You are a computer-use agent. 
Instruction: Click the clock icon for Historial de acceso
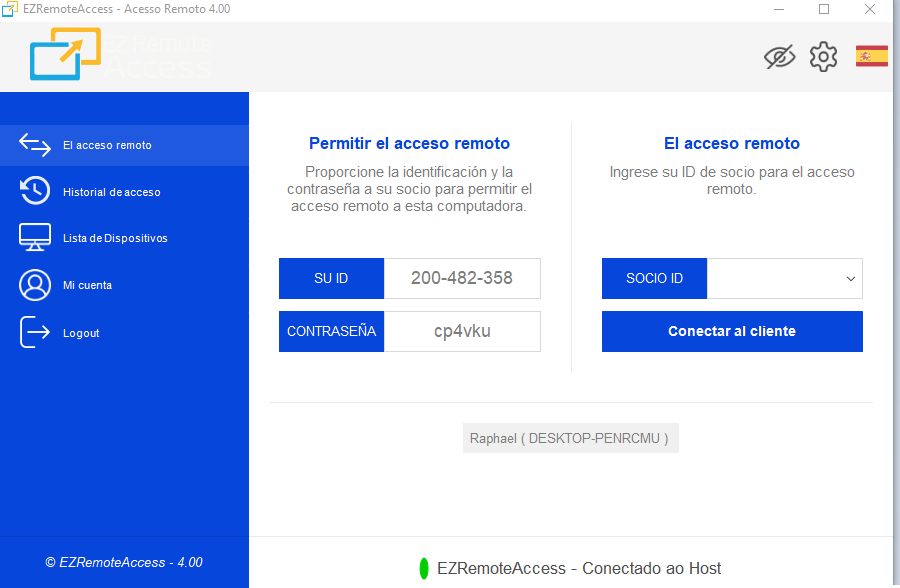point(35,191)
